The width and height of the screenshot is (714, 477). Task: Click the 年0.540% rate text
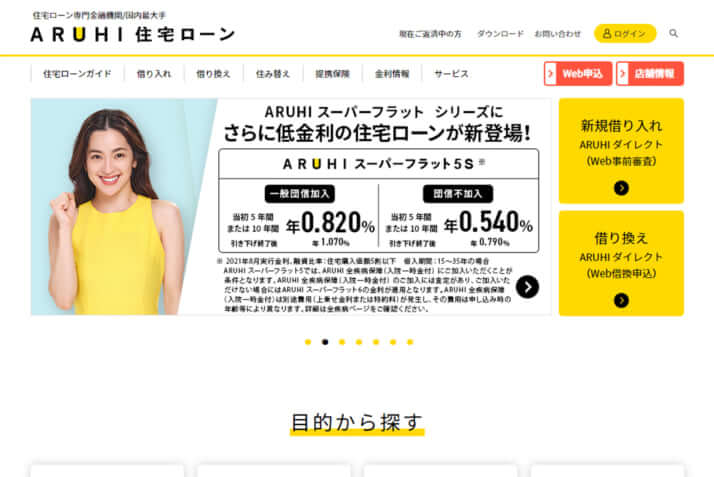point(488,223)
